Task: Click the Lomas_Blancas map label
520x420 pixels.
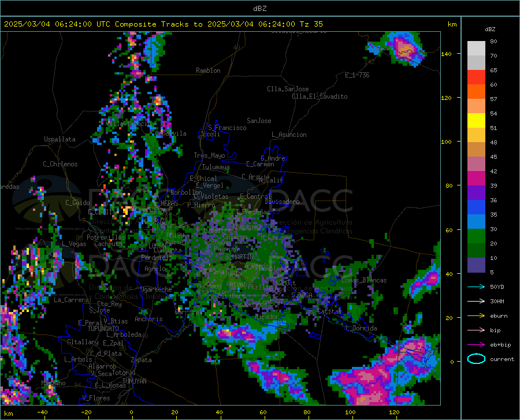Action: pos(364,280)
